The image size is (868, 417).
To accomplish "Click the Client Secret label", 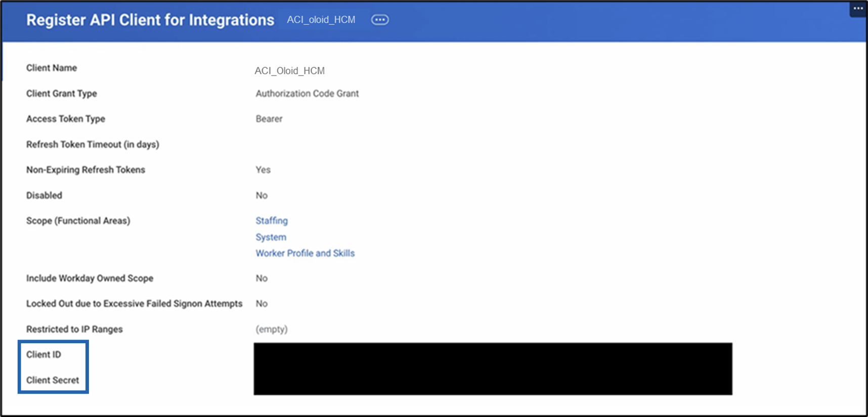I will click(x=53, y=380).
